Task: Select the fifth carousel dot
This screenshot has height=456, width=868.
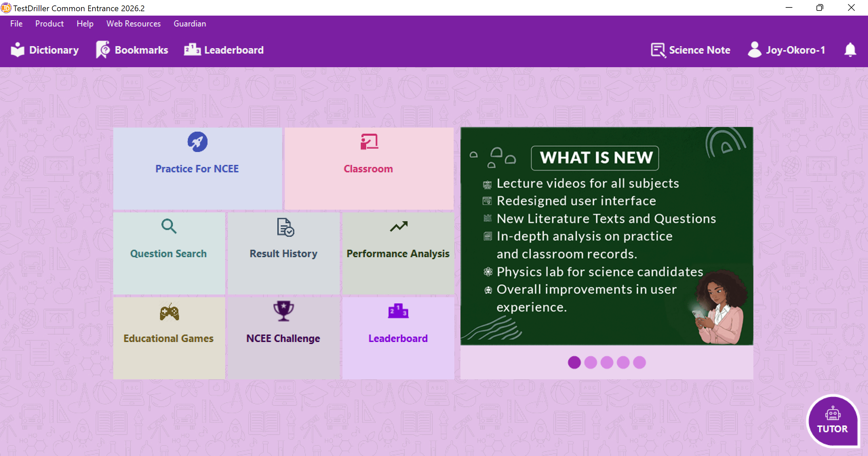Action: tap(639, 362)
